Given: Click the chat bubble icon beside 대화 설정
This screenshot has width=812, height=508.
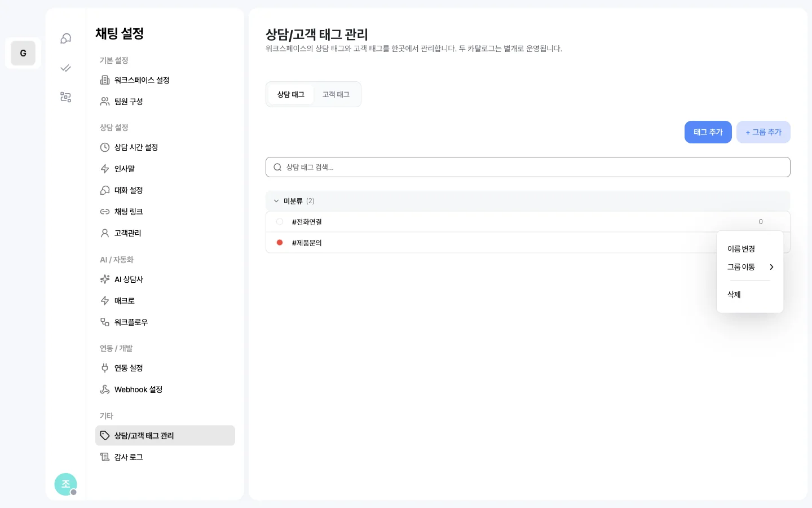Looking at the screenshot, I should click(105, 190).
